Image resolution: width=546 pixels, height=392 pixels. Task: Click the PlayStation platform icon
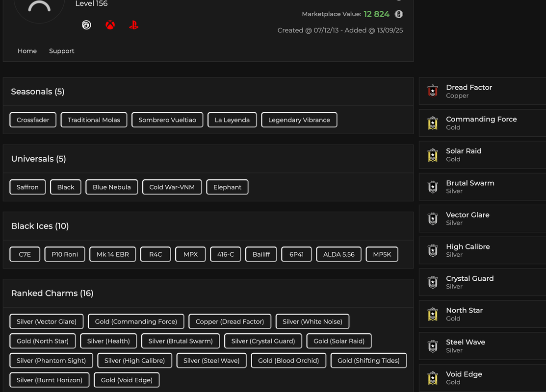pyautogui.click(x=134, y=25)
